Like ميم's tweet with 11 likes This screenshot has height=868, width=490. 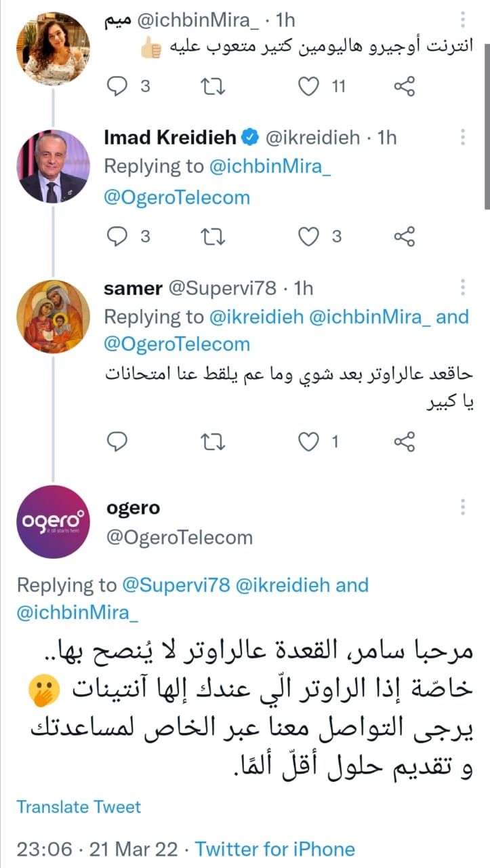[x=309, y=86]
